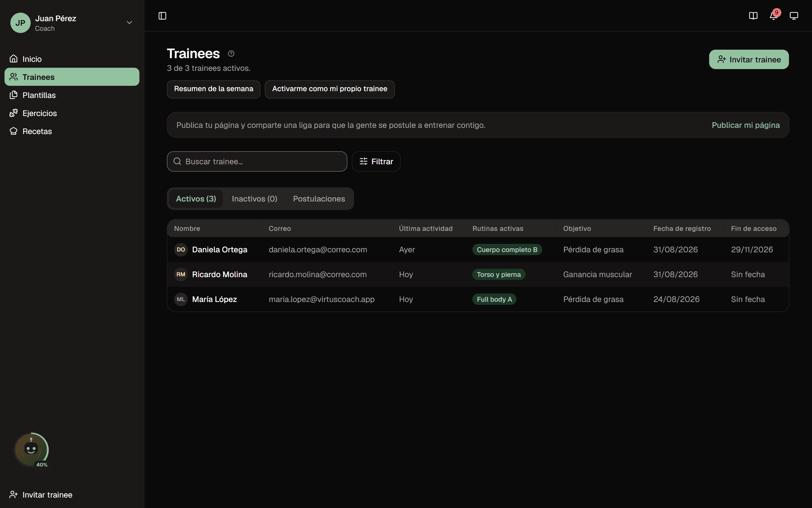Click the green Invitar trainee button
The width and height of the screenshot is (812, 508).
pyautogui.click(x=749, y=60)
